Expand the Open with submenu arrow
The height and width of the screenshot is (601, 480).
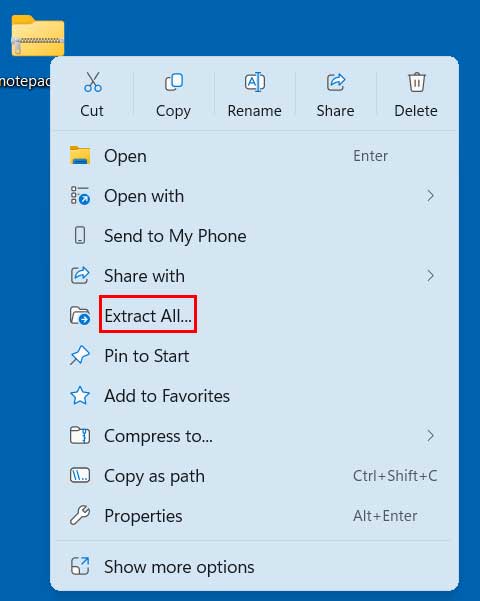coord(430,195)
